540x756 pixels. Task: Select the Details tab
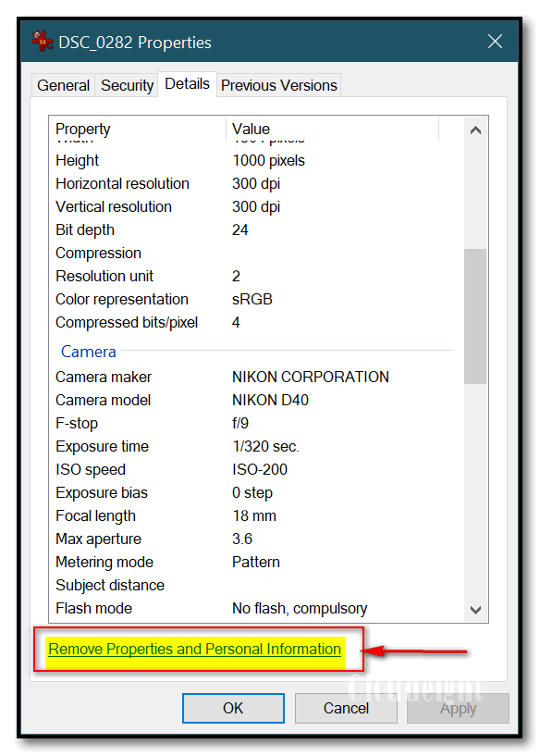(x=187, y=84)
